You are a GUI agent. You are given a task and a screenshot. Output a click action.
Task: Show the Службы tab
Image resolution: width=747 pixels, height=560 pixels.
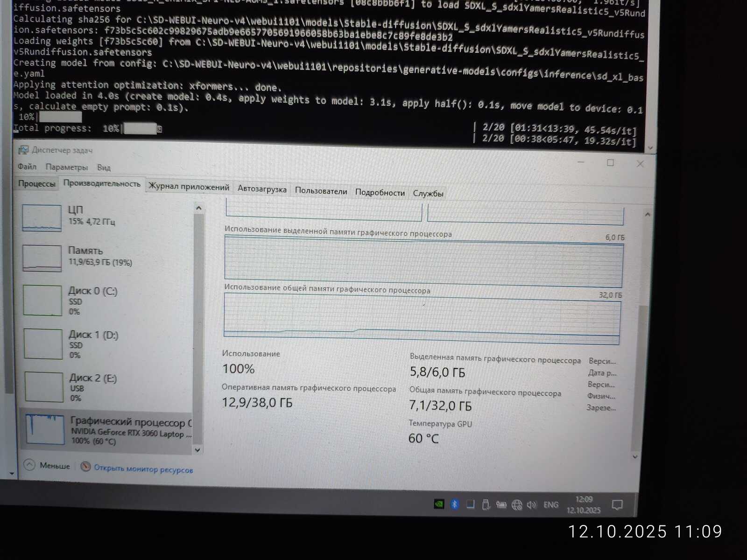point(428,194)
